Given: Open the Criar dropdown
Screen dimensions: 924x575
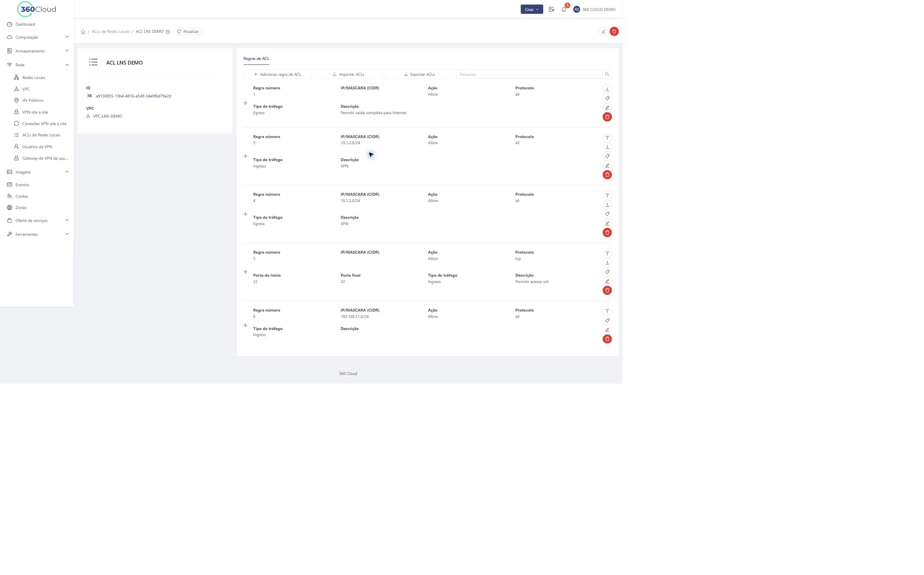Looking at the screenshot, I should click(531, 10).
